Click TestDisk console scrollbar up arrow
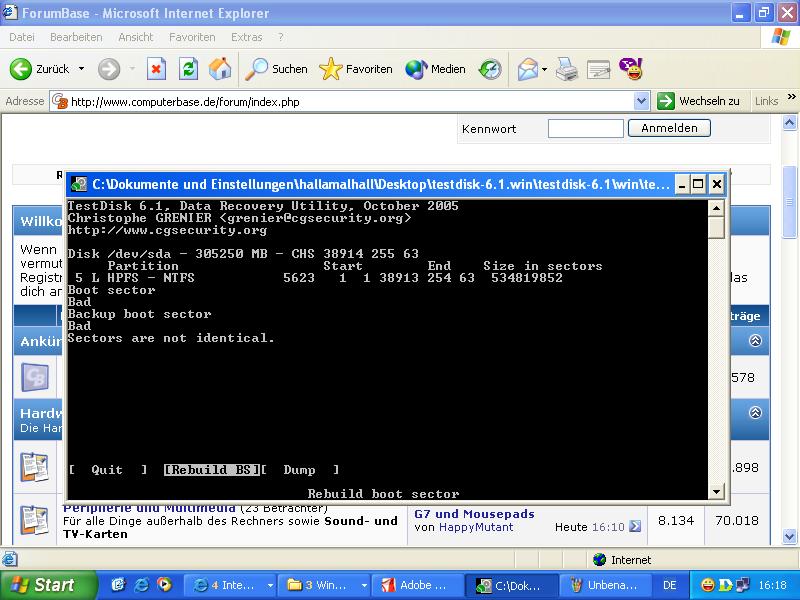This screenshot has height=600, width=800. 716,208
